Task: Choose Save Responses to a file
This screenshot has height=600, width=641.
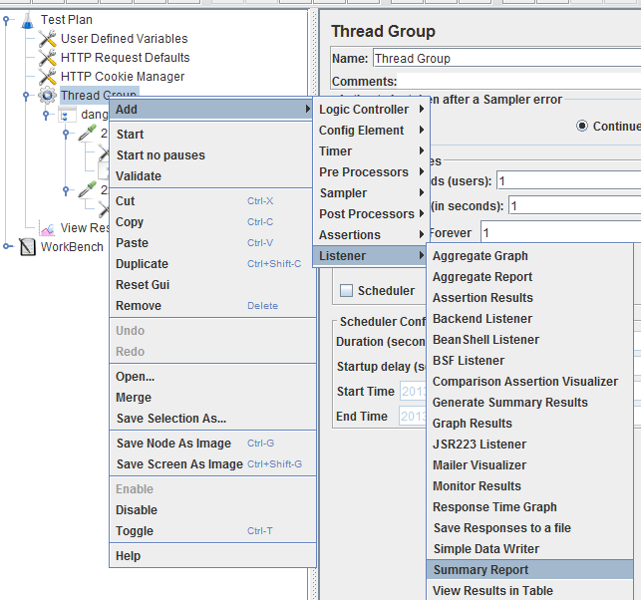Action: click(530, 528)
